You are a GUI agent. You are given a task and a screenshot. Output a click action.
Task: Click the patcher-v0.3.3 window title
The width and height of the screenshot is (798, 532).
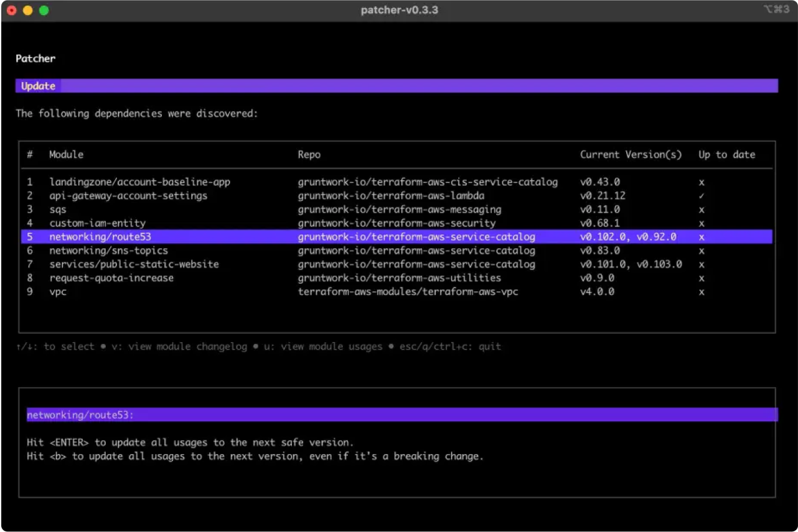point(399,10)
